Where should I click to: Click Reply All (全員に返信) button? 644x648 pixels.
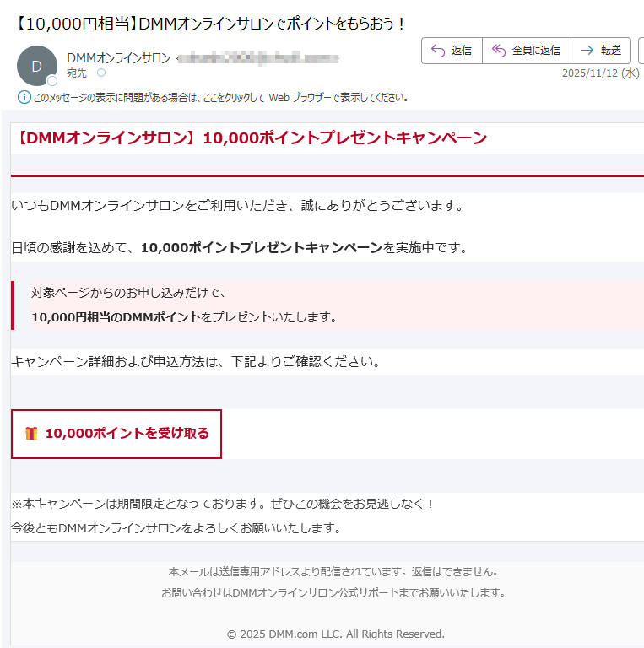[526, 51]
